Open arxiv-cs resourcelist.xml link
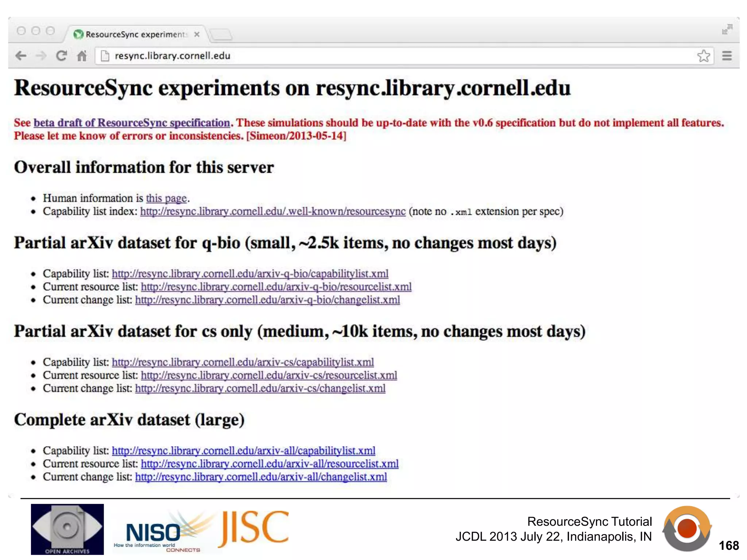Viewport: 747px width, 560px height. click(x=269, y=376)
